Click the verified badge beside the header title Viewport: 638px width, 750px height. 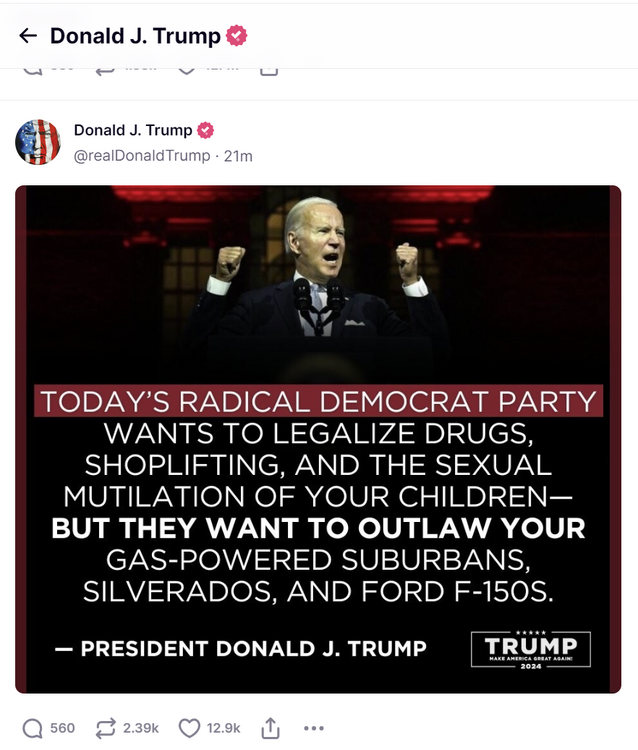(x=237, y=36)
